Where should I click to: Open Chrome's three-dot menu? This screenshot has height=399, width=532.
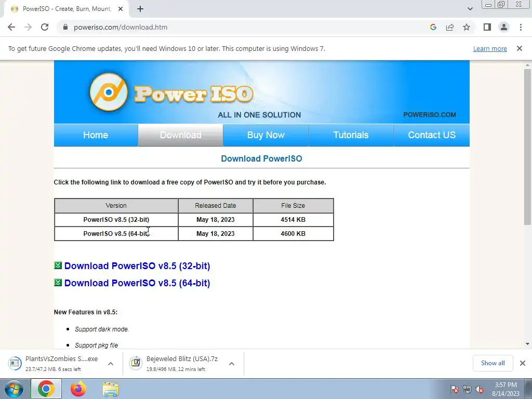point(521,27)
